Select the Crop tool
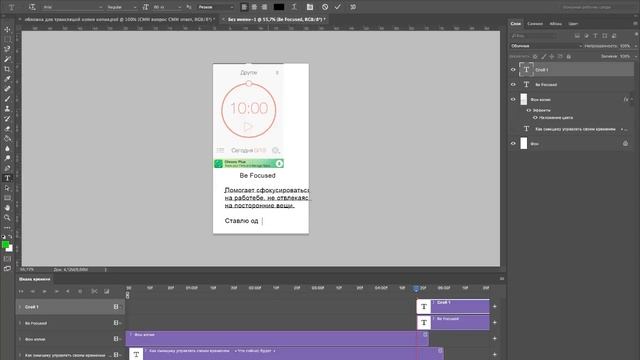Viewport: 640px width, 360px height. click(x=7, y=69)
